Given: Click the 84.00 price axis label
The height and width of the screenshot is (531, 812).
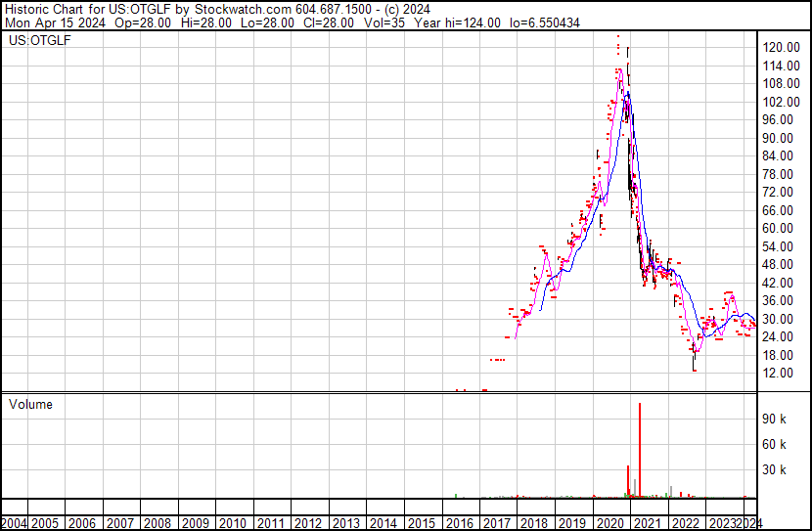Looking at the screenshot, I should [778, 155].
